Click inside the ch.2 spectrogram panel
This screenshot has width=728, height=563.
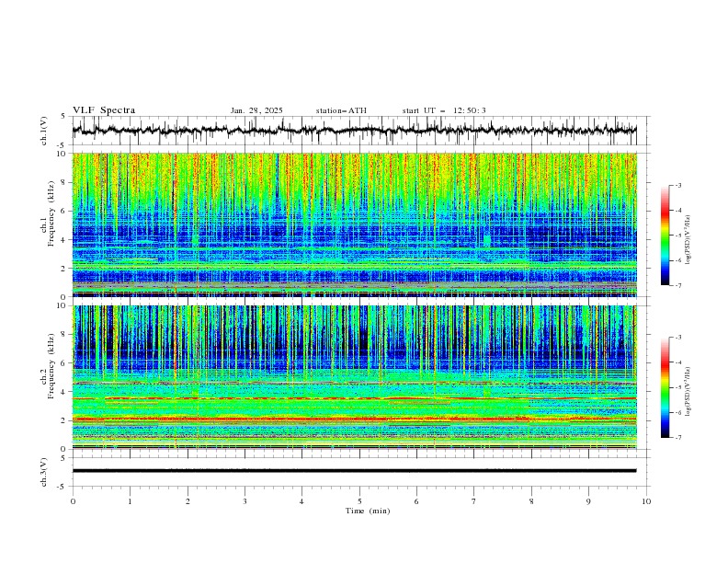(354, 377)
